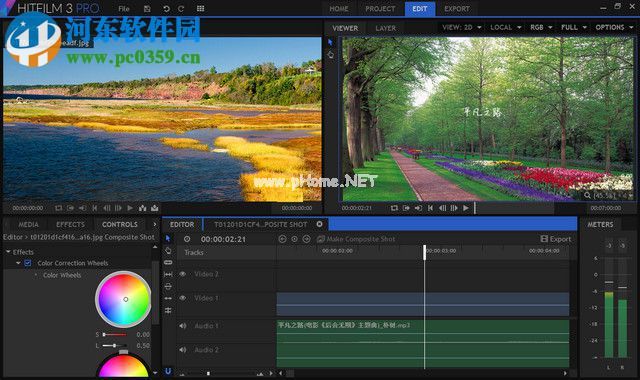640x380 pixels.
Task: Step forward one frame in Viewer
Action: [x=454, y=208]
